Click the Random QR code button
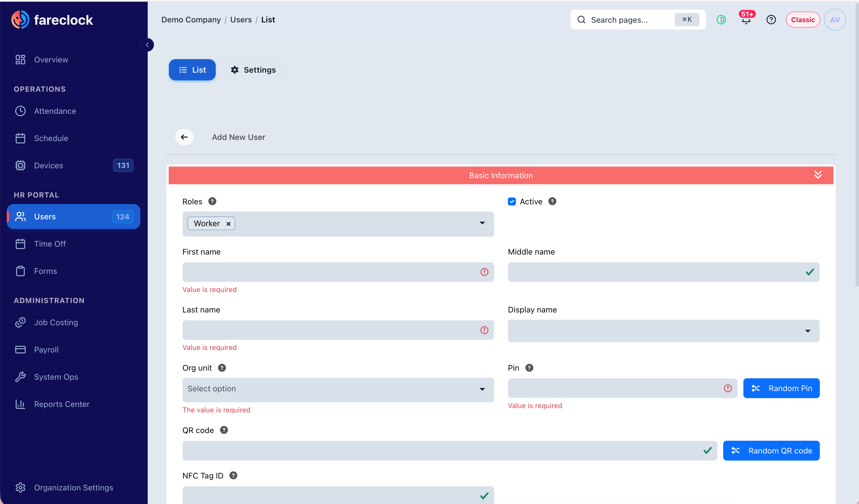The height and width of the screenshot is (504, 859). click(x=771, y=451)
